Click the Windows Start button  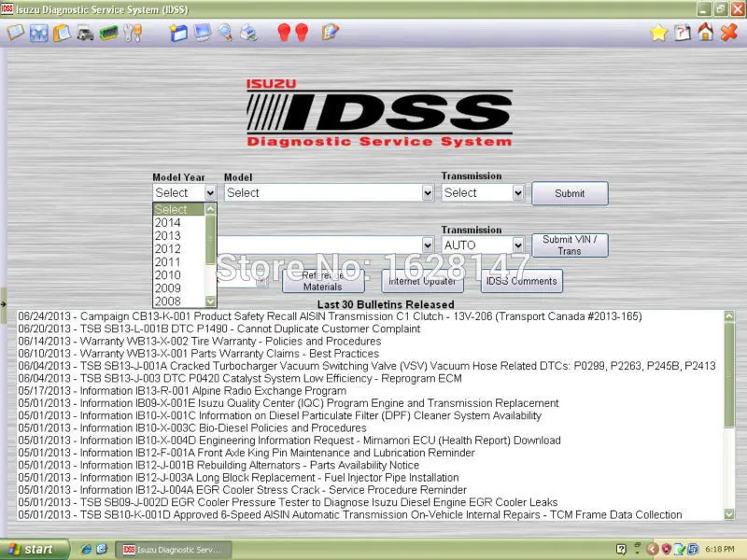point(34,550)
